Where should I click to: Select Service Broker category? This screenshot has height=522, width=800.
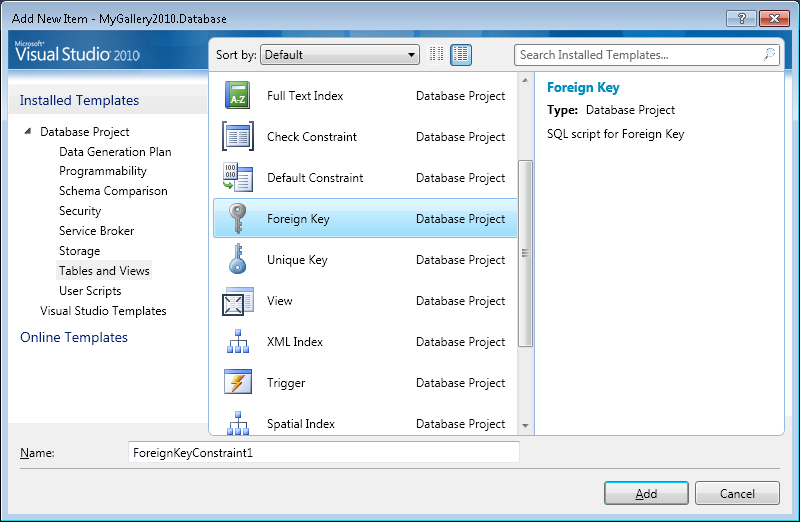[96, 231]
